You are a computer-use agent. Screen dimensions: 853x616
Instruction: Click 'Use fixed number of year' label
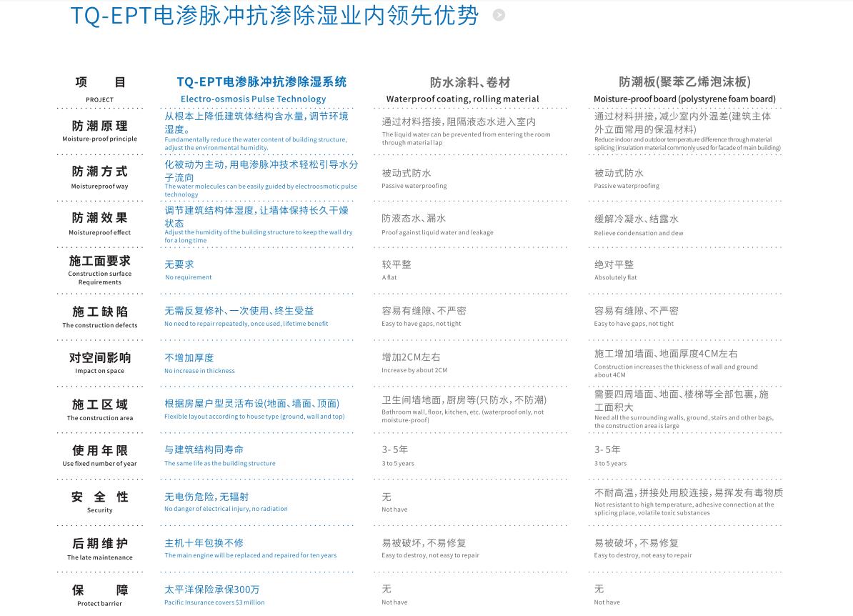tap(99, 464)
